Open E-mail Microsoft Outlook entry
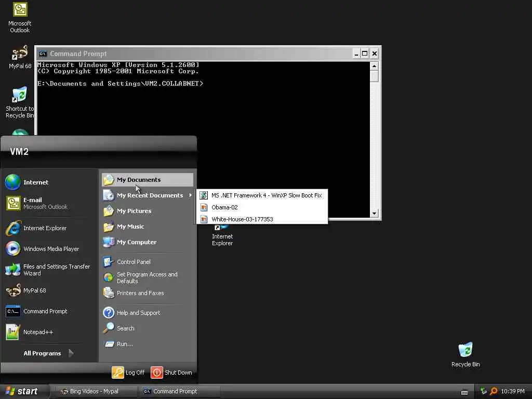 (49, 203)
